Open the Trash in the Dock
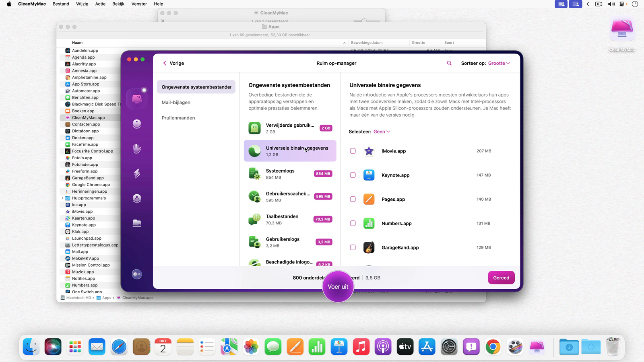644x362 pixels. pyautogui.click(x=613, y=347)
